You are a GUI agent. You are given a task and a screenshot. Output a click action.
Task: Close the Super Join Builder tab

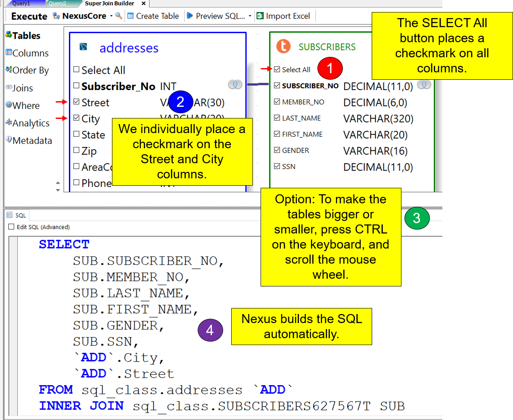144,3
